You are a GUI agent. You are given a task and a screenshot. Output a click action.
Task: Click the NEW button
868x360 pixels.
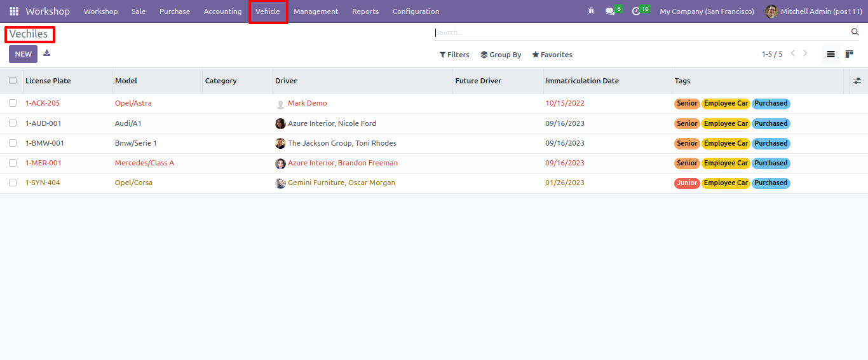[x=23, y=54]
